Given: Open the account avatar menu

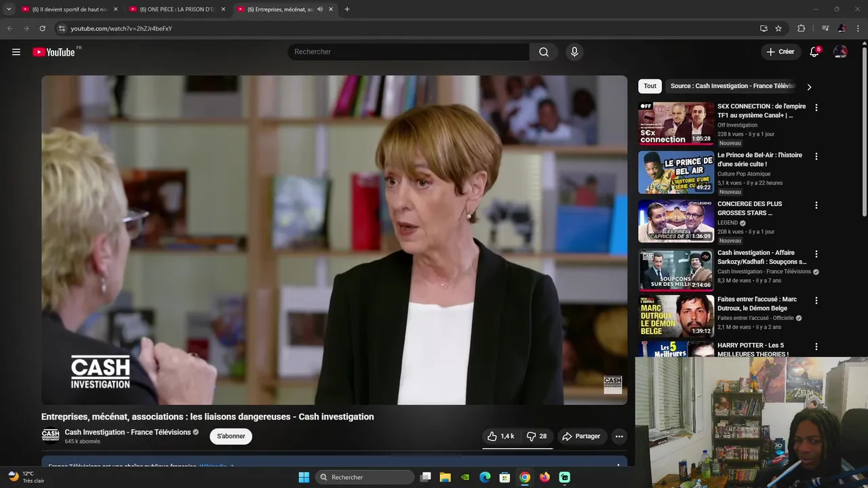Looking at the screenshot, I should pos(840,52).
